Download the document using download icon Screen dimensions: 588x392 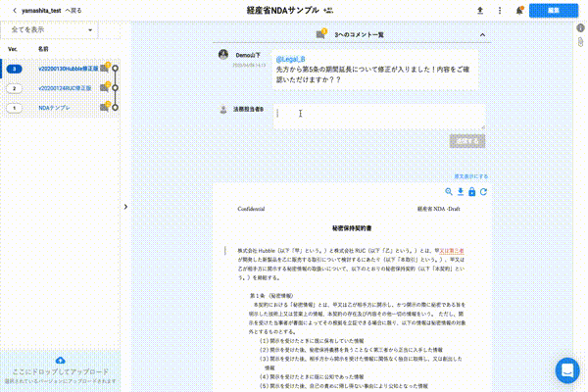(x=461, y=192)
